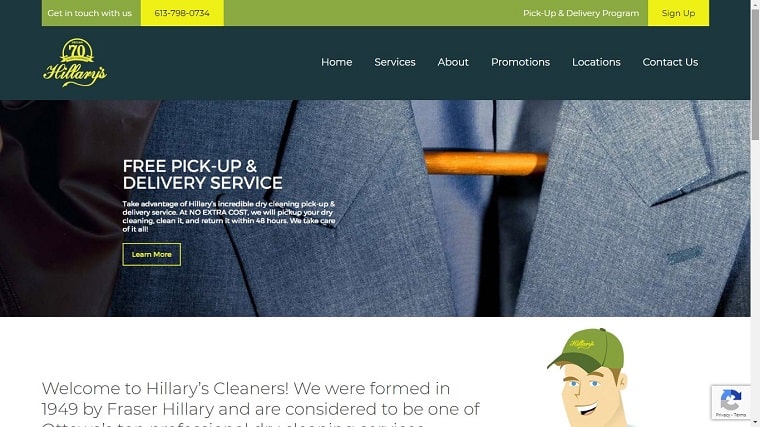Click the yellow Sign Up button
760x427 pixels.
point(678,13)
